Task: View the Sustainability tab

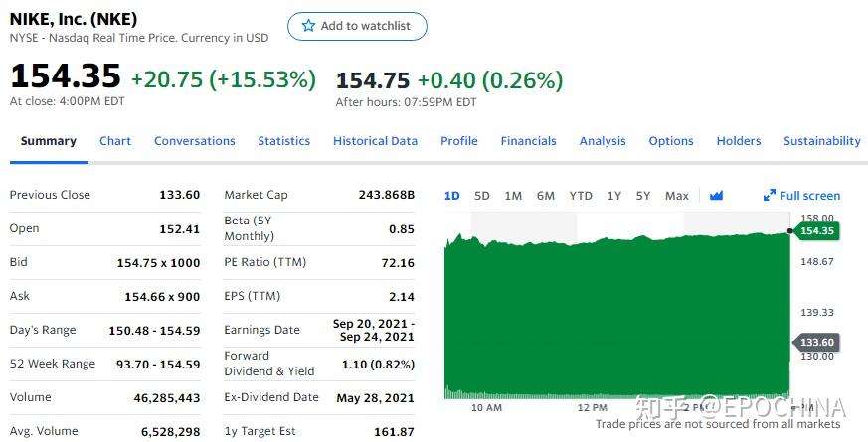Action: click(821, 141)
